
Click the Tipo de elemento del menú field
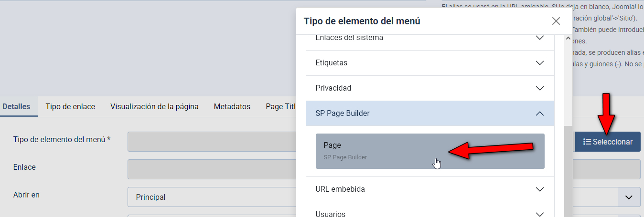[x=210, y=142]
